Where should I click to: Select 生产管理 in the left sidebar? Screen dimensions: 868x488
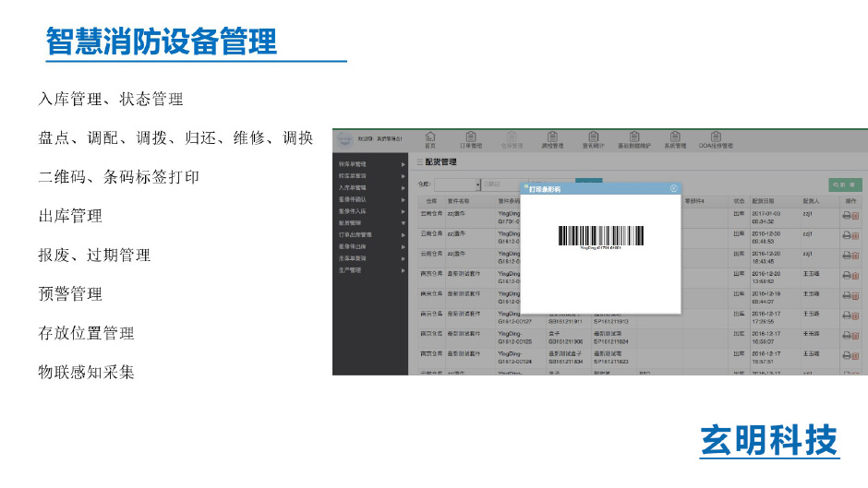(x=369, y=271)
